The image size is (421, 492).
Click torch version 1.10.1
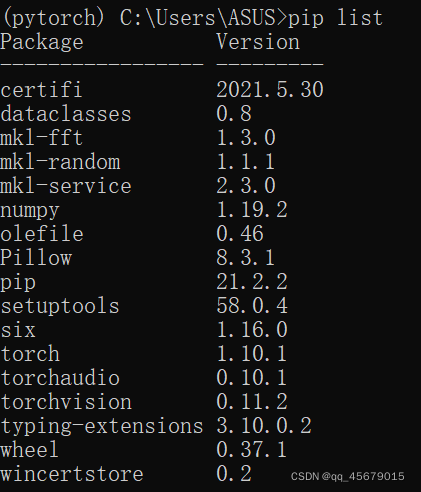tap(252, 354)
